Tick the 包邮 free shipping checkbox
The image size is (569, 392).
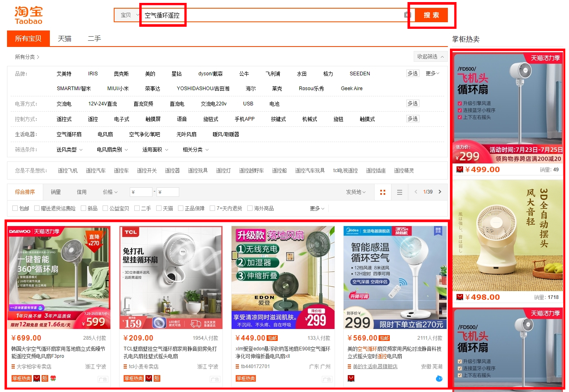15,208
